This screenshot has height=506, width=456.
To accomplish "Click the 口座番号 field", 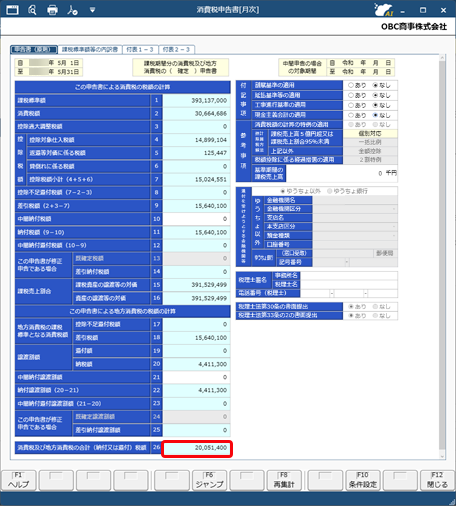I will 355,244.
